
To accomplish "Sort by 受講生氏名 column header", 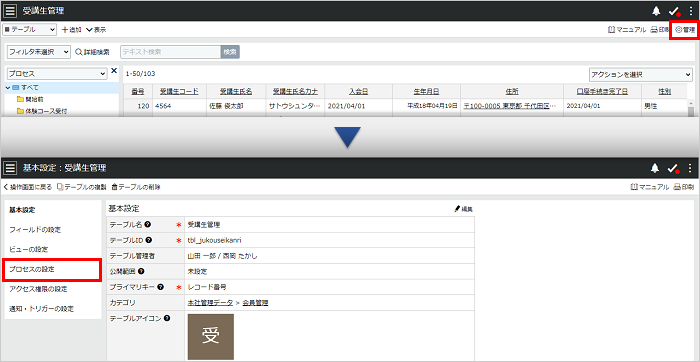I will click(236, 92).
